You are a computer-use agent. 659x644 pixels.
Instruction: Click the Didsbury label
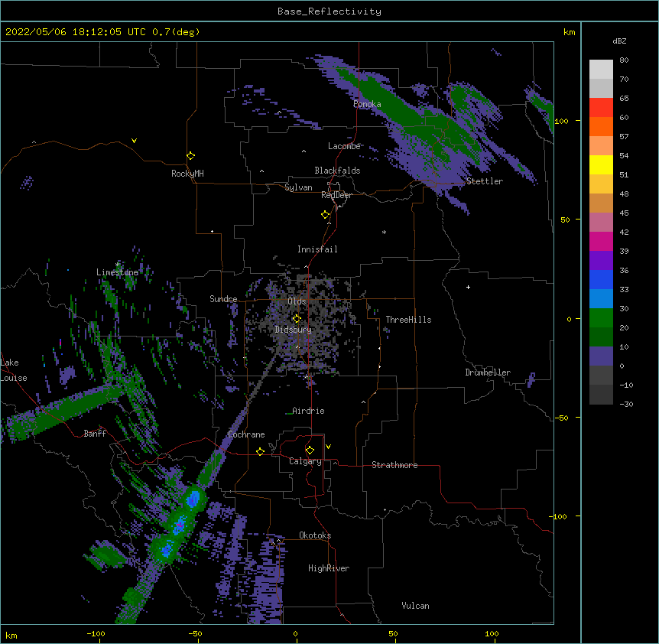[294, 330]
